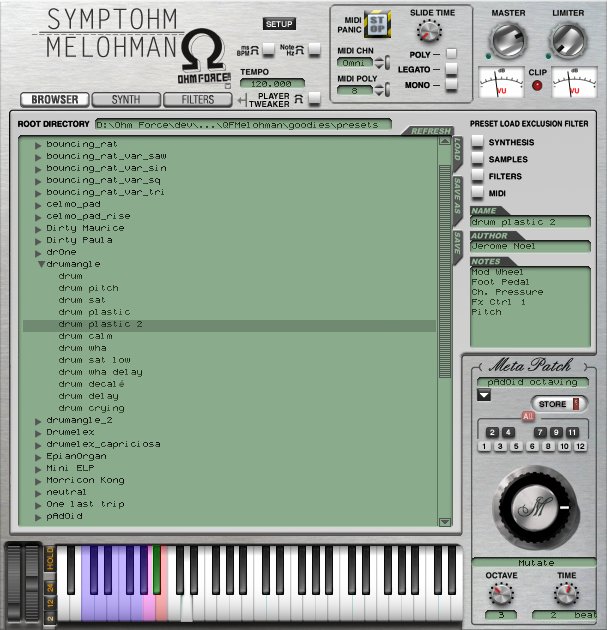Expand the Drumelex preset folder
607x630 pixels.
pos(38,434)
